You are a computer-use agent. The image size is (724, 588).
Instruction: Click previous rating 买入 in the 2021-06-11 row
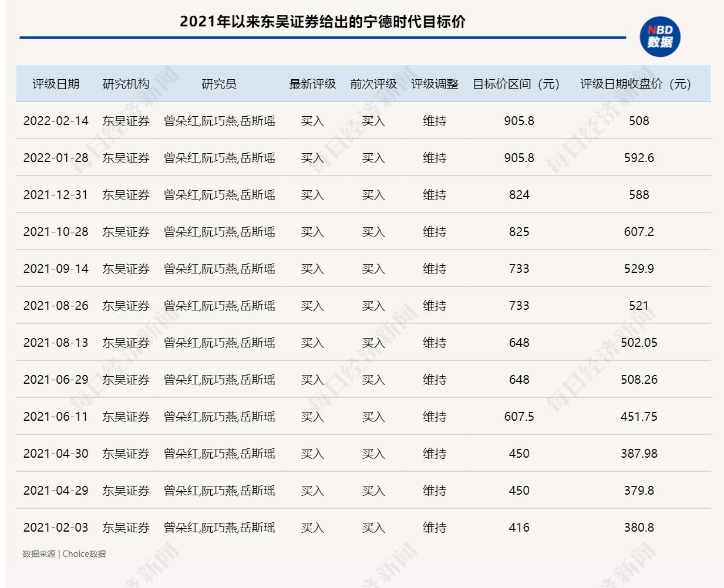click(373, 417)
